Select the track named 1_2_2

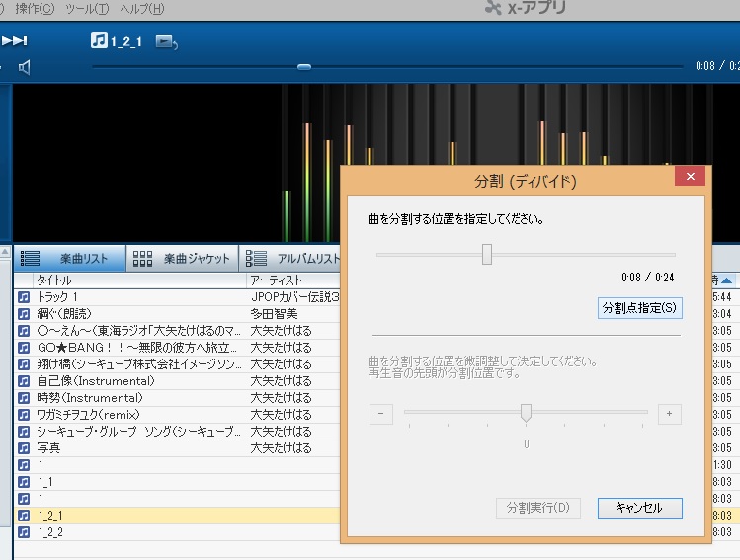tap(49, 532)
